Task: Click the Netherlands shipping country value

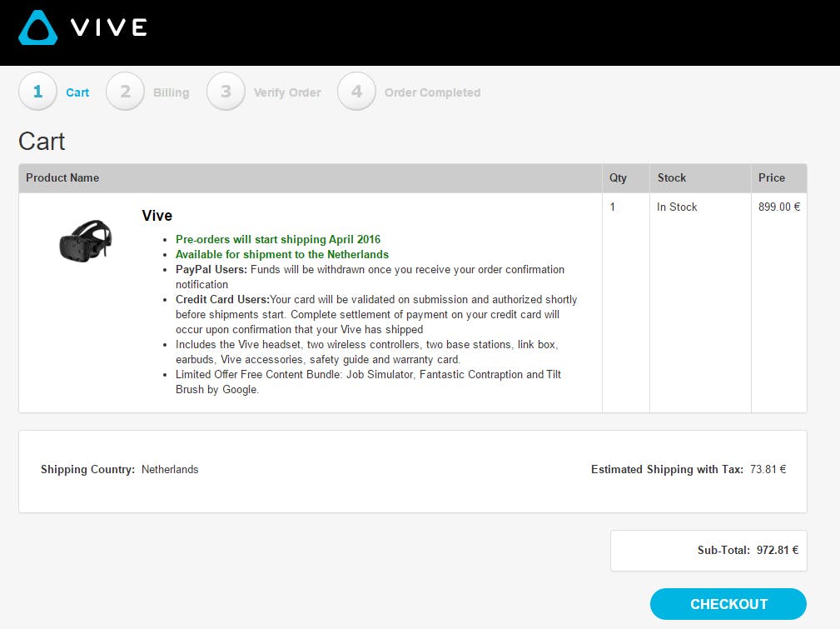Action: point(170,469)
